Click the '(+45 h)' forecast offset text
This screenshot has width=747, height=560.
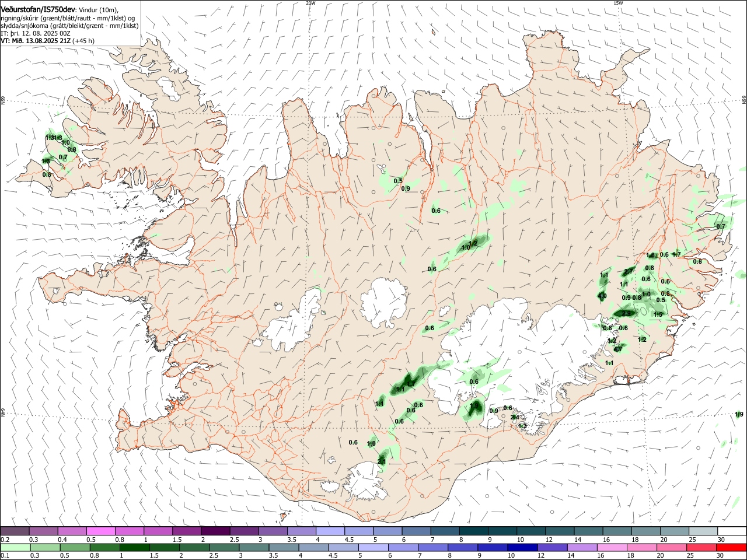coord(84,41)
